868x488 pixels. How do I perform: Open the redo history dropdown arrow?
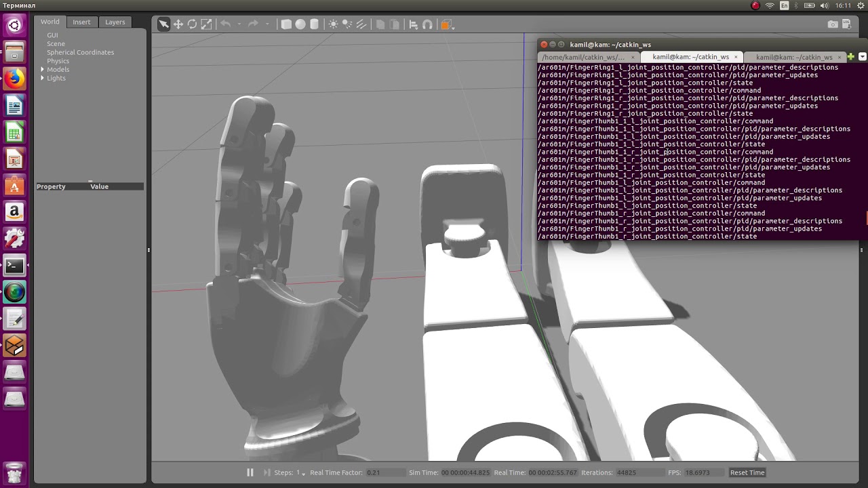click(267, 25)
